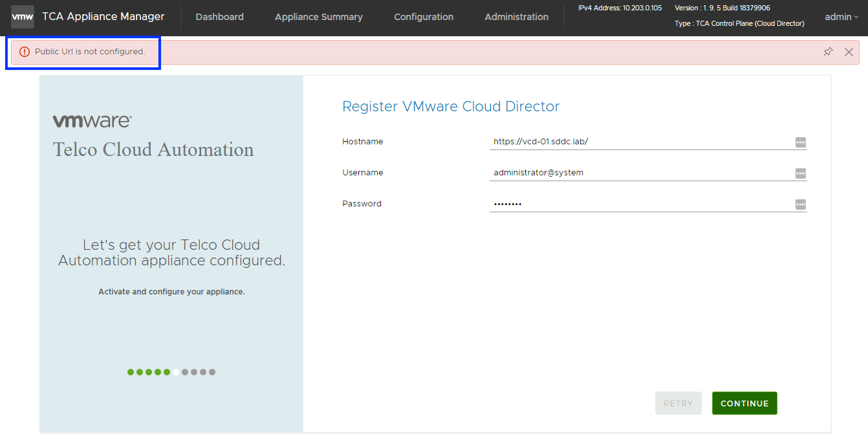Screen dimensions: 868x442
Task: Click the vmw logo in header
Action: [23, 17]
